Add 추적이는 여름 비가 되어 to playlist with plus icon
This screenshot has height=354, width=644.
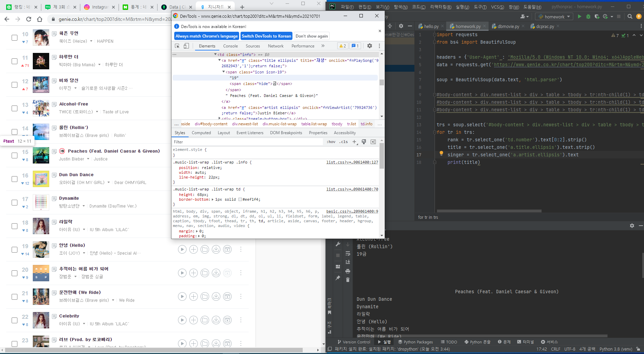(194, 273)
